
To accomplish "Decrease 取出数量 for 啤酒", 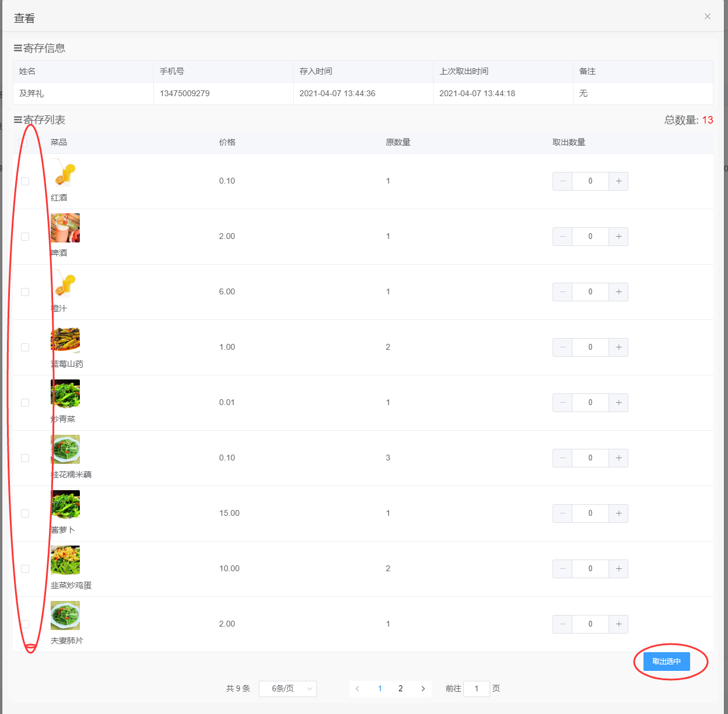I will point(562,237).
